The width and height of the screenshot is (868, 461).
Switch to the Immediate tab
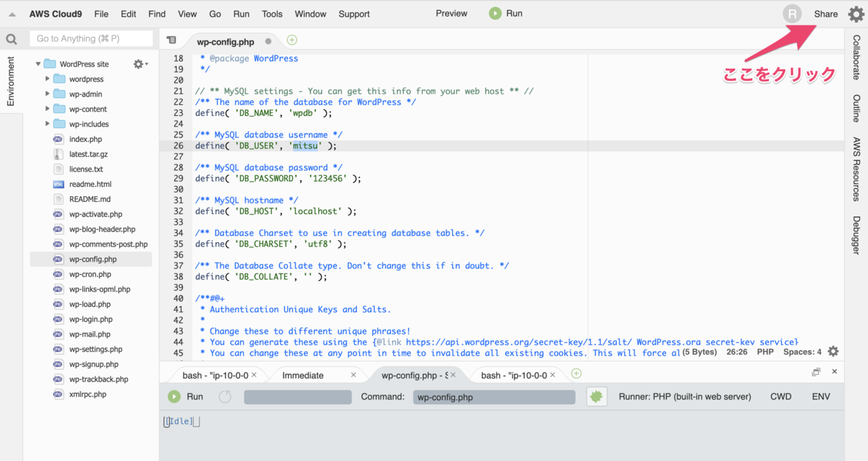tap(303, 375)
